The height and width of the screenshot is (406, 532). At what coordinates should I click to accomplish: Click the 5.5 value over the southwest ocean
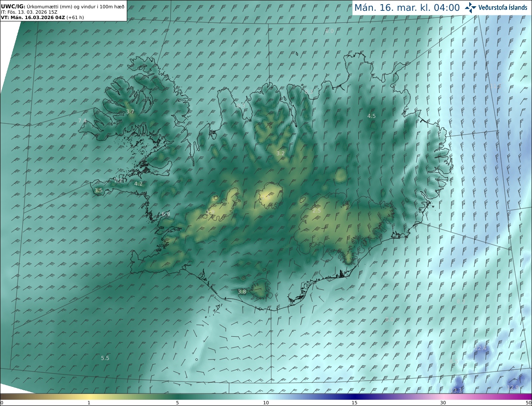105,358
